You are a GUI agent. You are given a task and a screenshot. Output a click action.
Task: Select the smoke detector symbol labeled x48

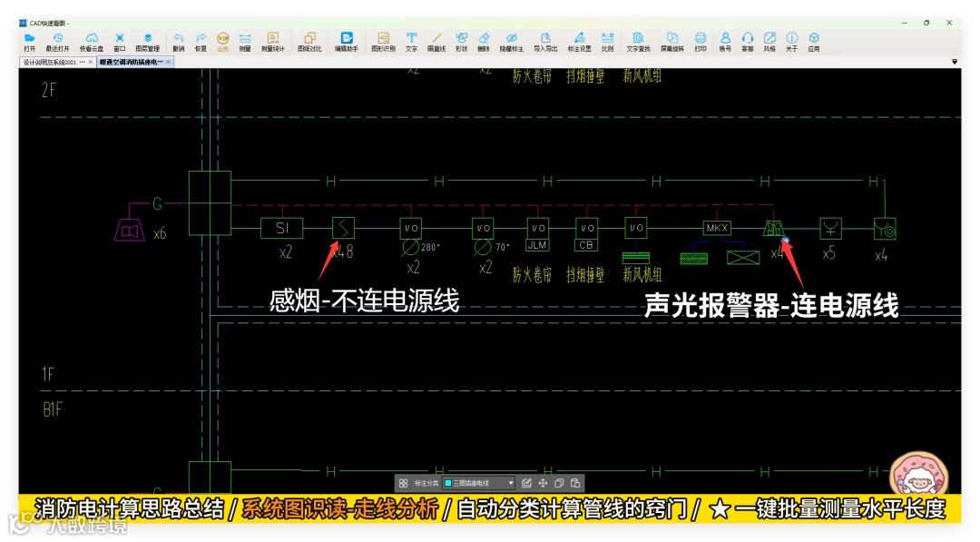point(343,228)
